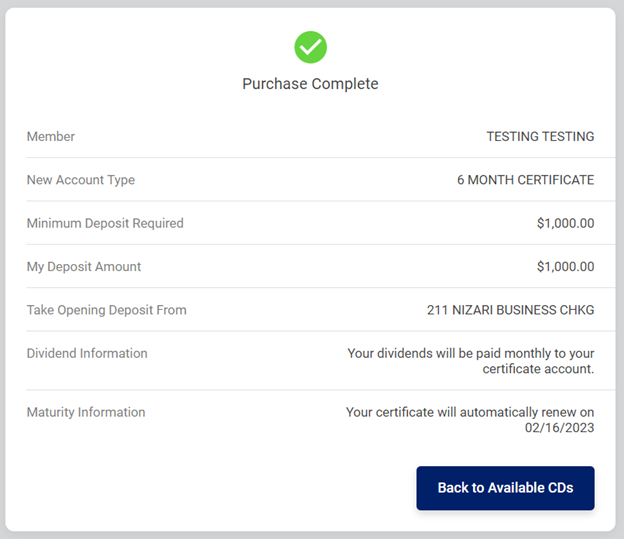
Task: Select the certificate will automatically renew text
Action: click(x=469, y=412)
